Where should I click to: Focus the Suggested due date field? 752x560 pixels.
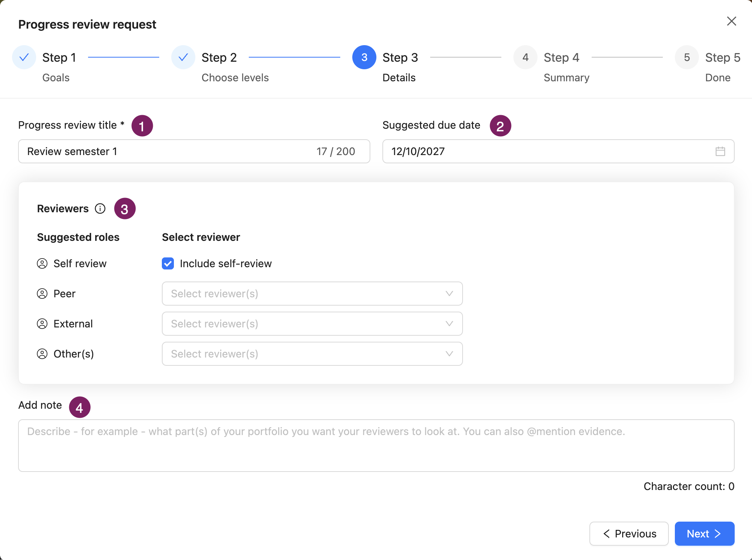tap(558, 151)
